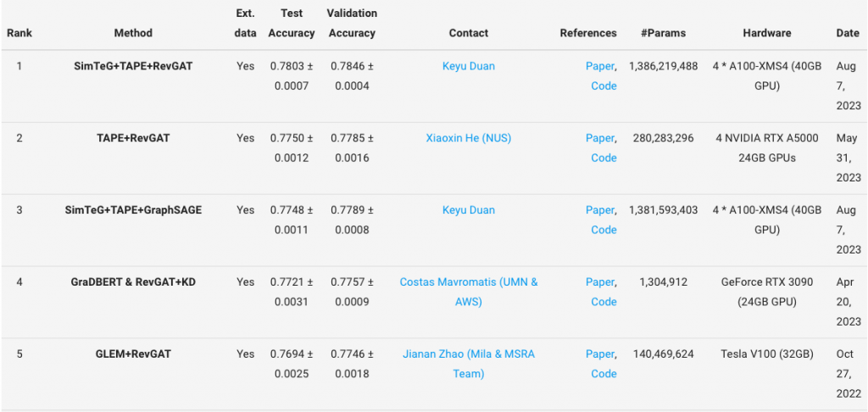Open Keyu Duan link for SimTeG+TAPE+GraphSAGE
The width and height of the screenshot is (868, 412).
point(468,210)
